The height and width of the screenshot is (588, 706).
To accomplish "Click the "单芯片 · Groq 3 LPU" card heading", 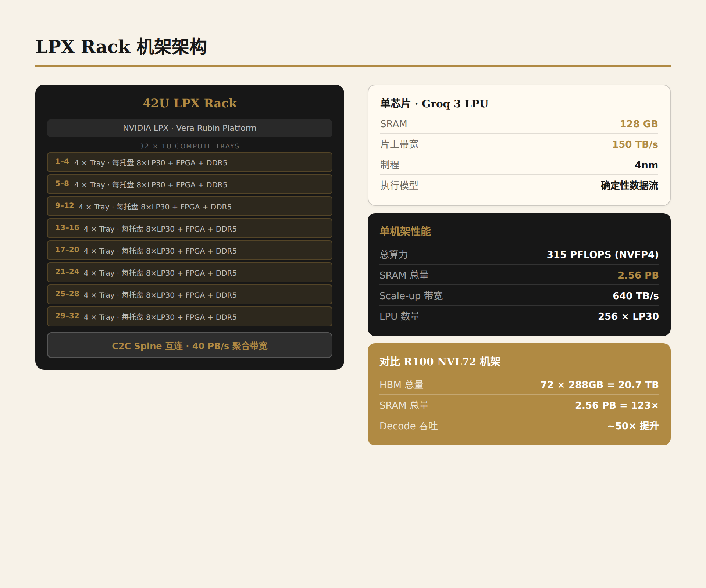I will pos(434,104).
